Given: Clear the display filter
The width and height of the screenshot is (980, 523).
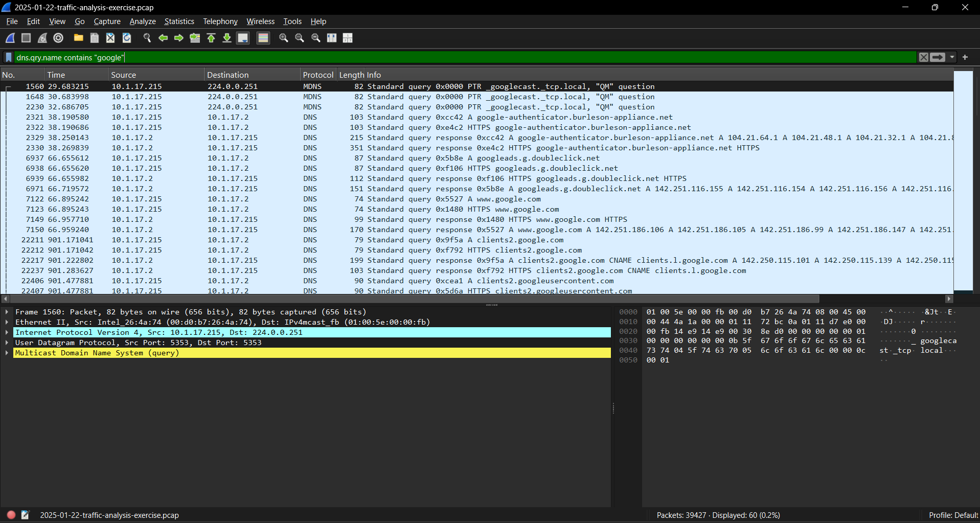Looking at the screenshot, I should point(923,57).
